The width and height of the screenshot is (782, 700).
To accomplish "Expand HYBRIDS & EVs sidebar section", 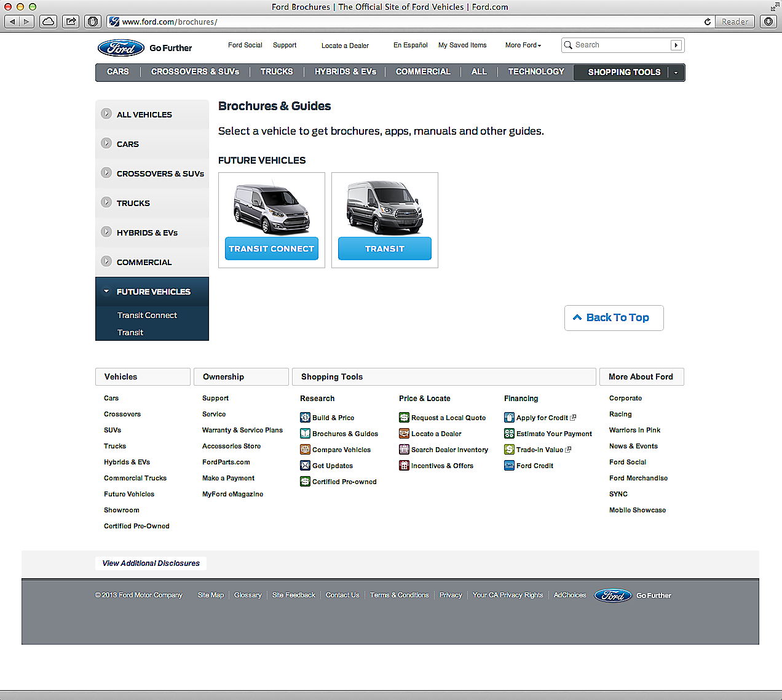I will pos(106,232).
